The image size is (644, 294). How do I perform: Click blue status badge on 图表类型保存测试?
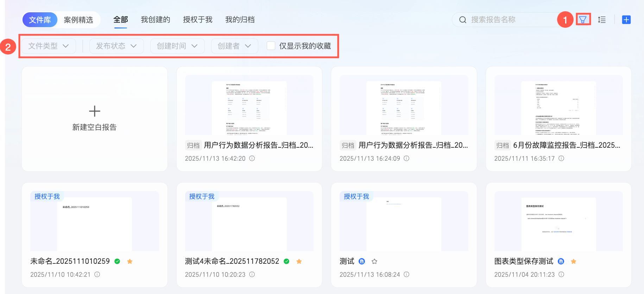click(561, 261)
